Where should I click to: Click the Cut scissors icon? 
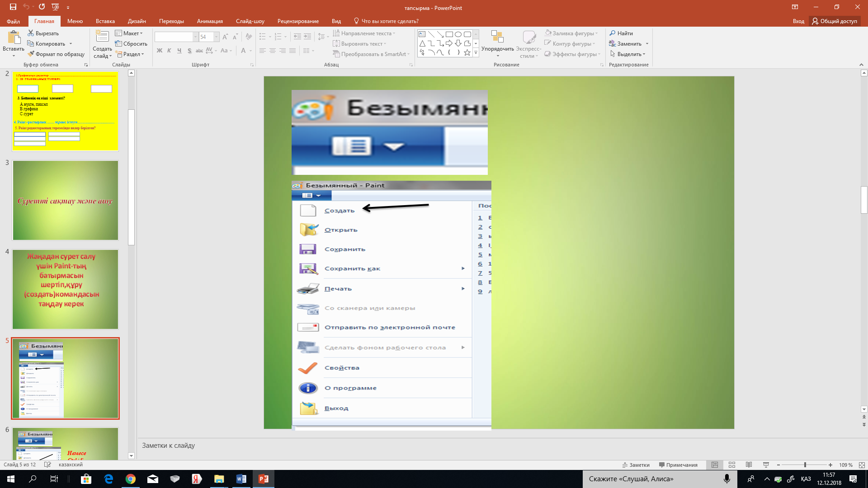[x=31, y=33]
